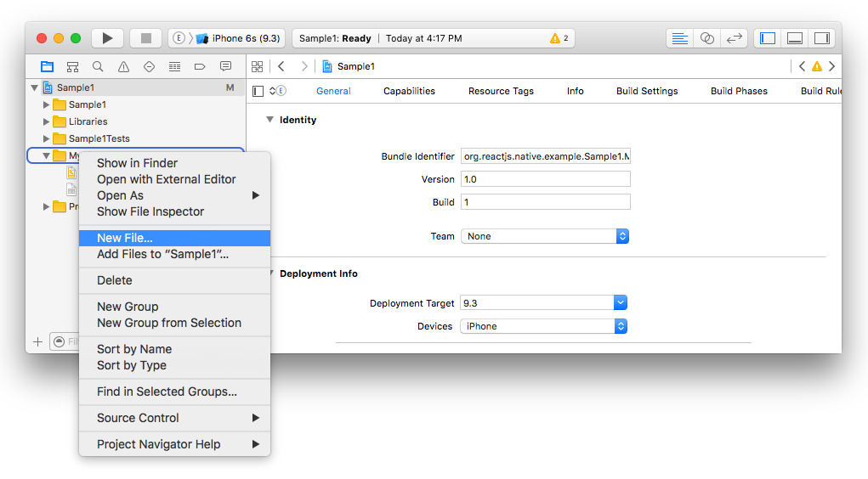This screenshot has width=868, height=479.
Task: Collapse the Sample1 project root
Action: click(x=34, y=87)
